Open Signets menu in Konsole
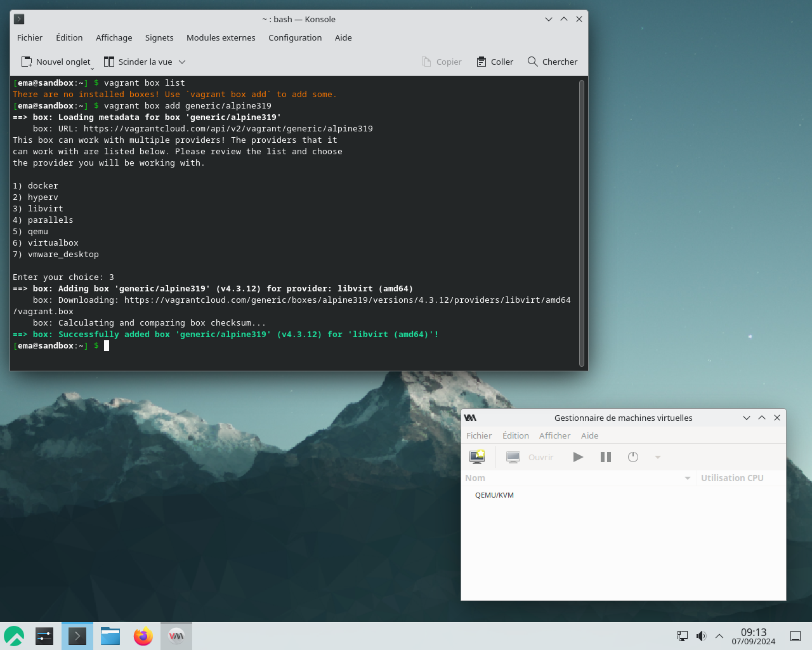Viewport: 812px width, 650px height. coord(159,37)
